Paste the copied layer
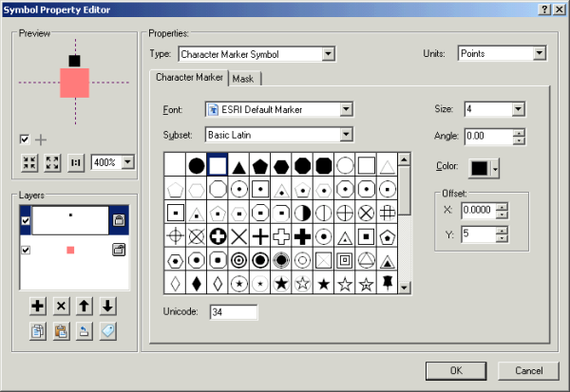570x392 pixels. click(x=61, y=331)
